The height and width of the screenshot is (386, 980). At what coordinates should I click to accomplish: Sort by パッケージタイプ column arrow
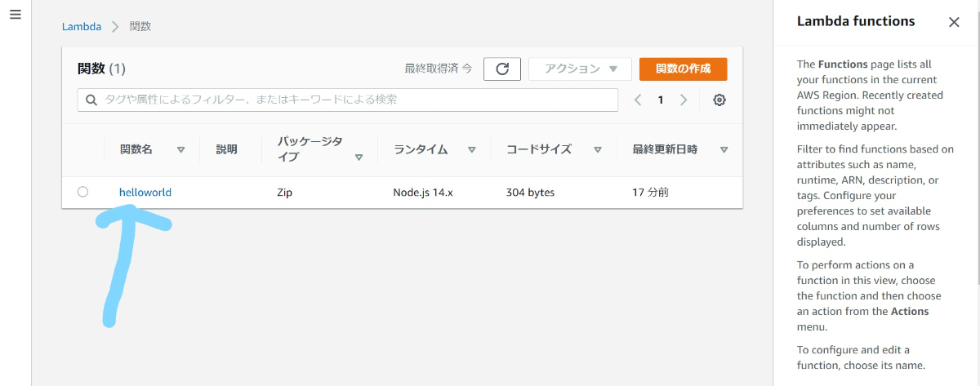pos(359,158)
